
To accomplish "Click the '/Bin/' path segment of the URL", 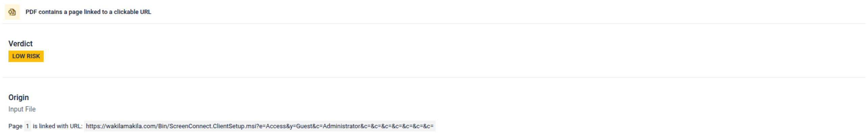I will [x=163, y=126].
